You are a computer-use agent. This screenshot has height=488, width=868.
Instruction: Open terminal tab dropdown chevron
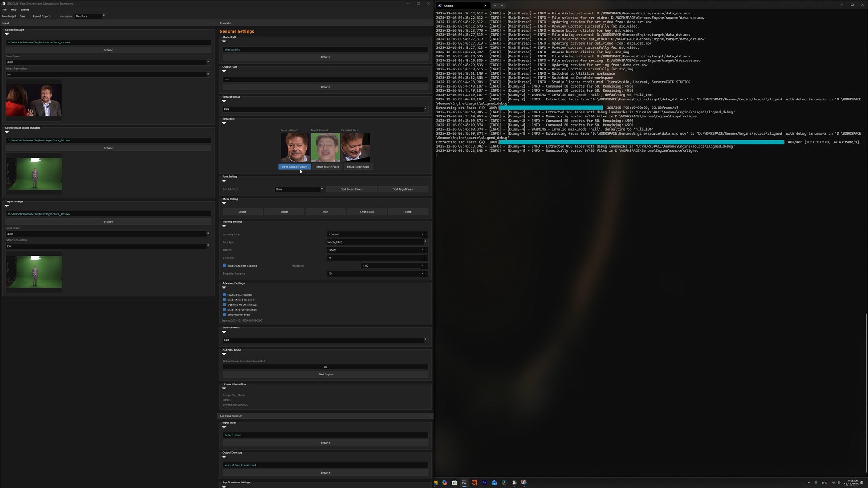point(502,6)
